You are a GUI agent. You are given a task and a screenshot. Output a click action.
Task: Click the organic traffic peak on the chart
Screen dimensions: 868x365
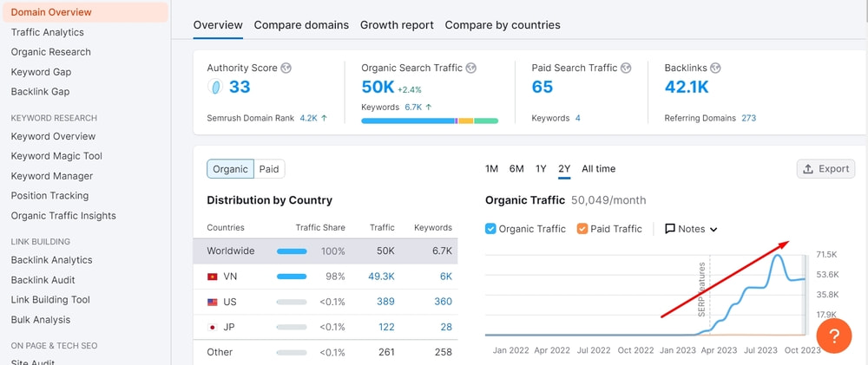779,256
